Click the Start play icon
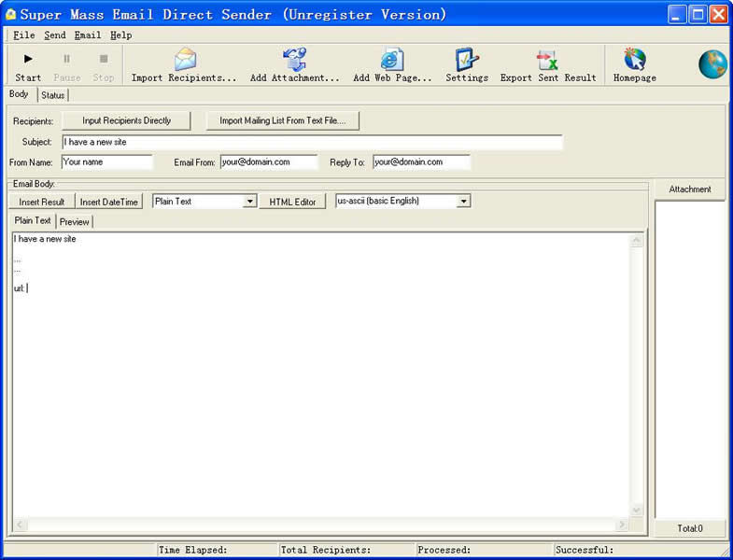Screen dimensions: 733x560 (x=28, y=59)
